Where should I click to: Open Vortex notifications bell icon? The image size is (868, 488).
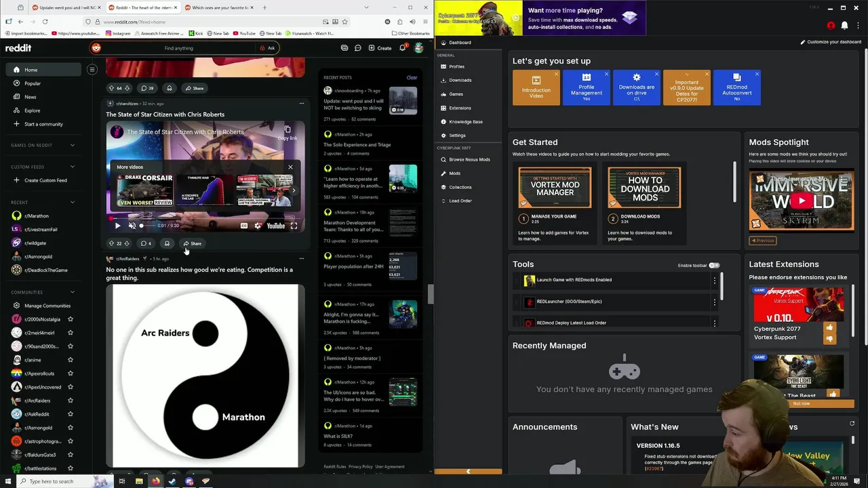pos(844,26)
